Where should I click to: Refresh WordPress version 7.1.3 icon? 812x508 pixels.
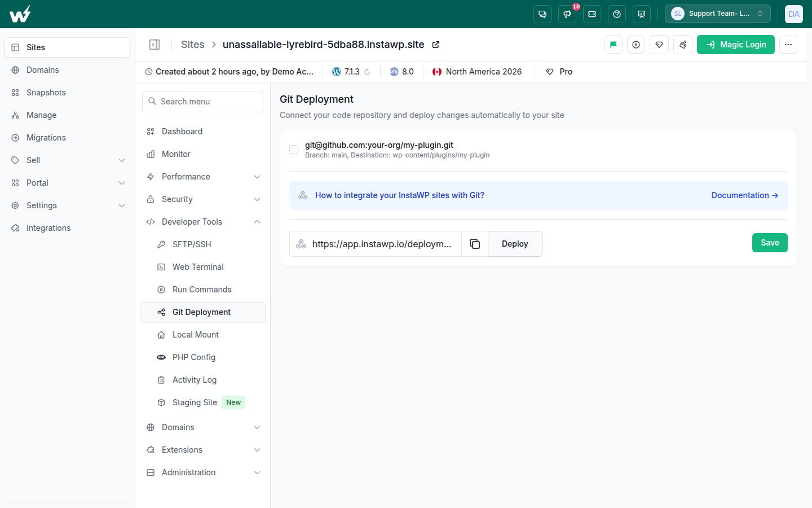coord(367,72)
